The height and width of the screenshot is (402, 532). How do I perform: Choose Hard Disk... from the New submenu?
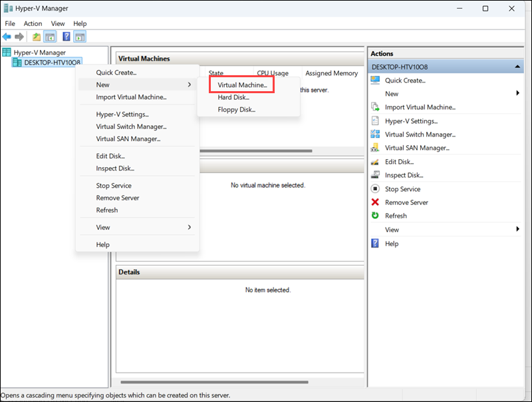pos(233,97)
